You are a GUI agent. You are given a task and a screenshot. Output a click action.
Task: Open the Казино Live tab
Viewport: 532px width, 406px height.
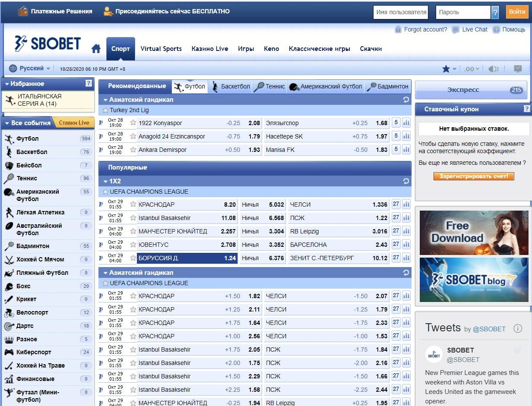[210, 49]
